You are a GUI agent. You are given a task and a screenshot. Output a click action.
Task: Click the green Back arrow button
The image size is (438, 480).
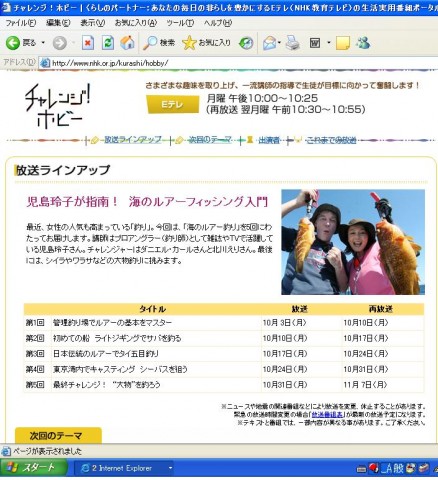click(x=13, y=43)
